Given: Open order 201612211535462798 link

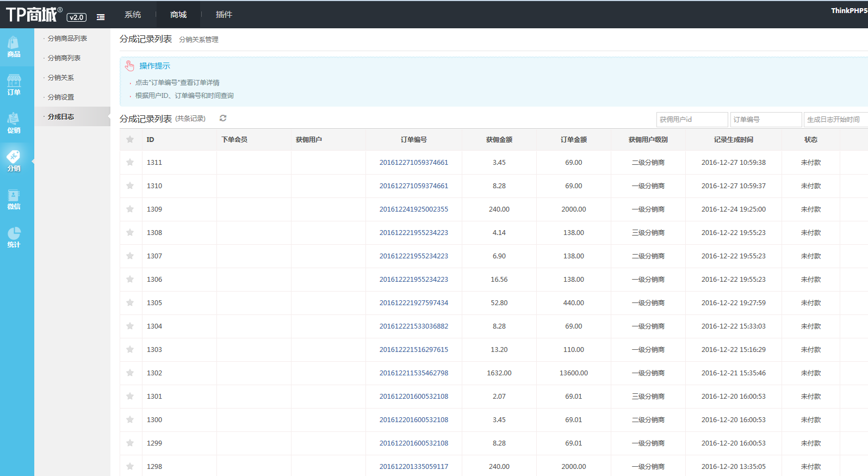Looking at the screenshot, I should (x=414, y=373).
